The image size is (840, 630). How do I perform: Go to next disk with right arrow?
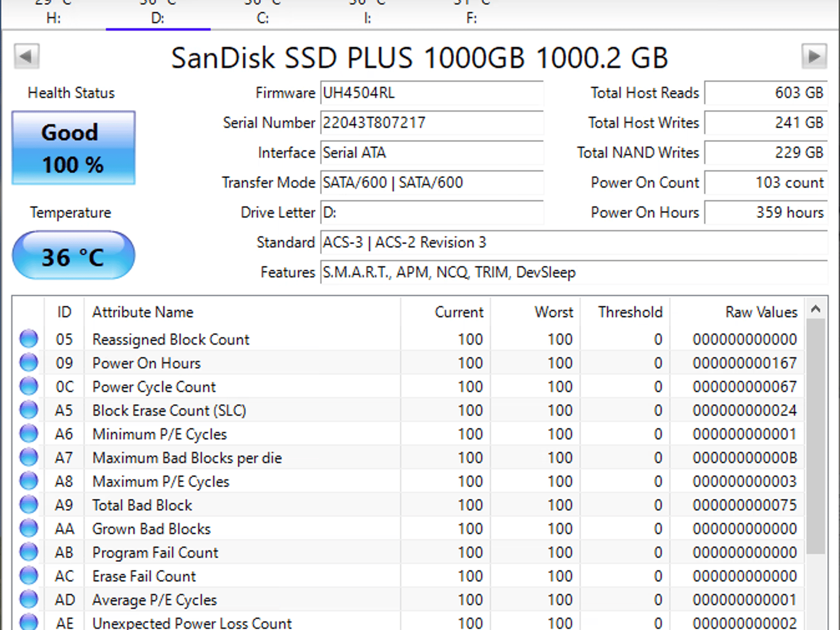tap(814, 56)
